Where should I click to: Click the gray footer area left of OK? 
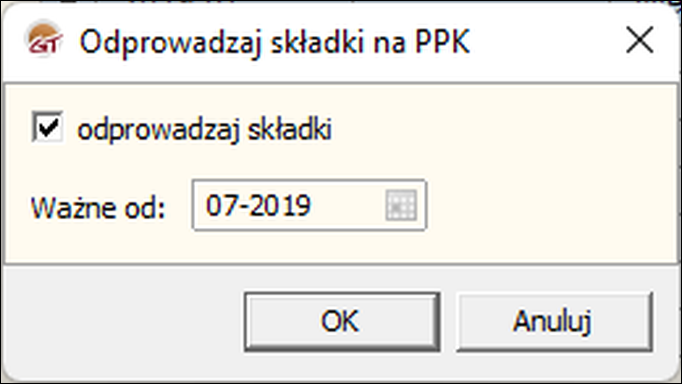[124, 322]
